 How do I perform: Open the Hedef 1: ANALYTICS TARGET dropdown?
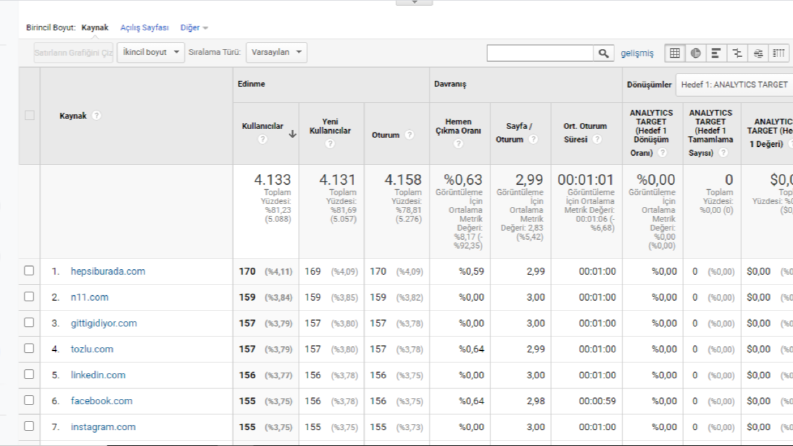click(734, 84)
